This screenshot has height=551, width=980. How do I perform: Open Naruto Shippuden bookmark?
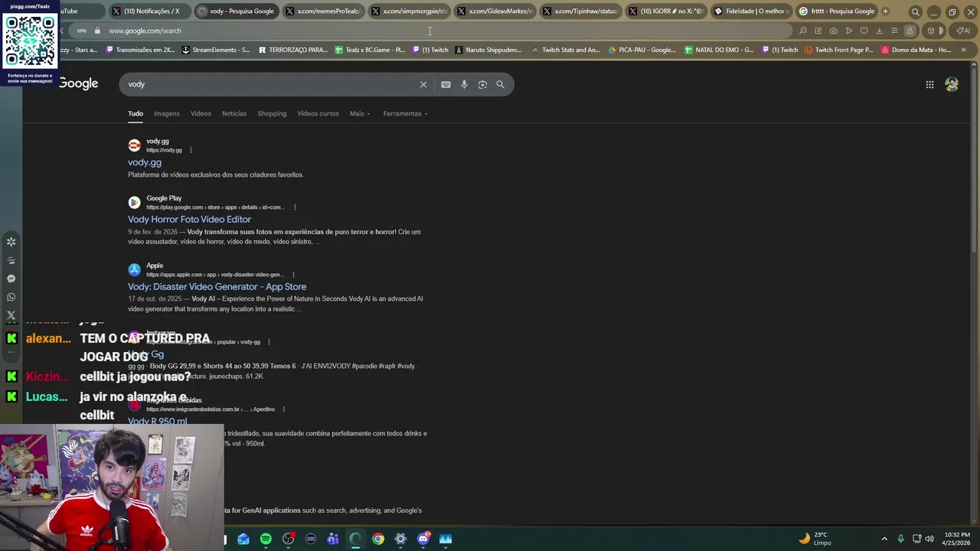coord(488,50)
